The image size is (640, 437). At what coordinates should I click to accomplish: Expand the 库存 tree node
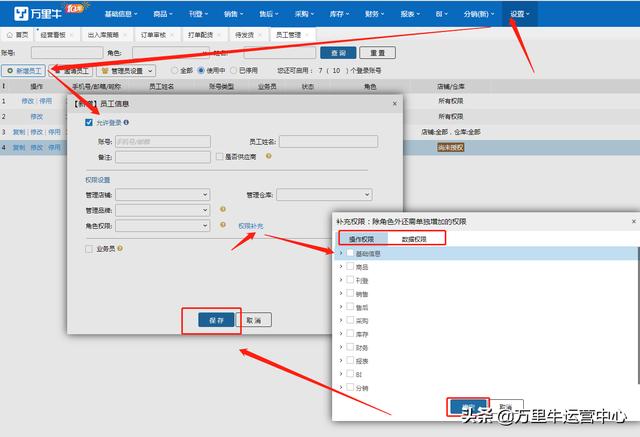pyautogui.click(x=341, y=333)
